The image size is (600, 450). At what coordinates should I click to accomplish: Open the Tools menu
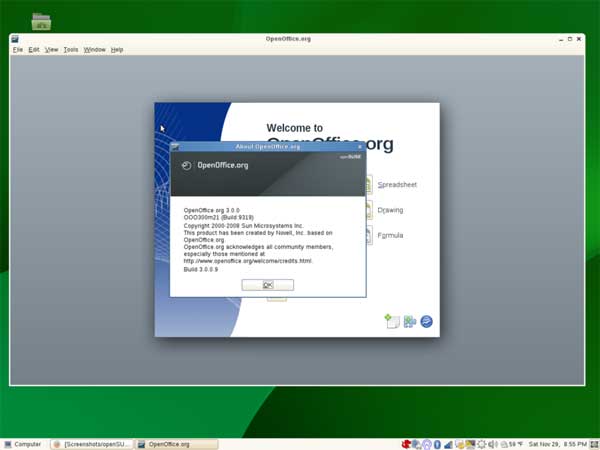point(70,49)
